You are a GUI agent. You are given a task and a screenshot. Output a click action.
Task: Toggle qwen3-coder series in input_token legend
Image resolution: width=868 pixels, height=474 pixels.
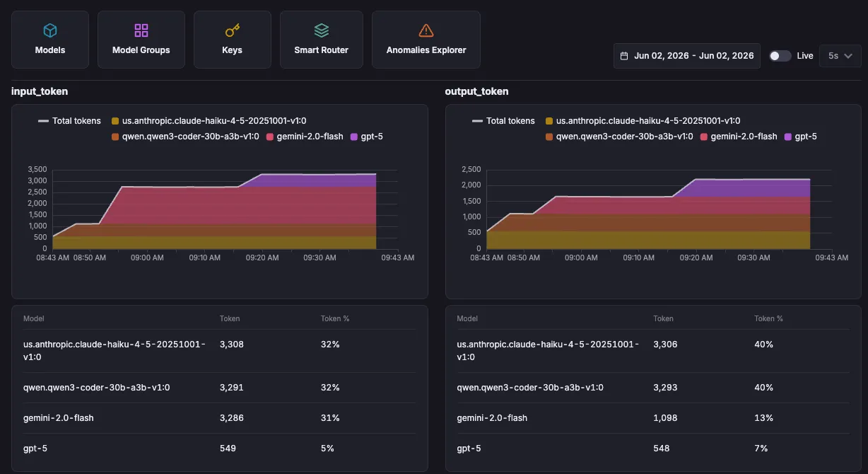185,137
